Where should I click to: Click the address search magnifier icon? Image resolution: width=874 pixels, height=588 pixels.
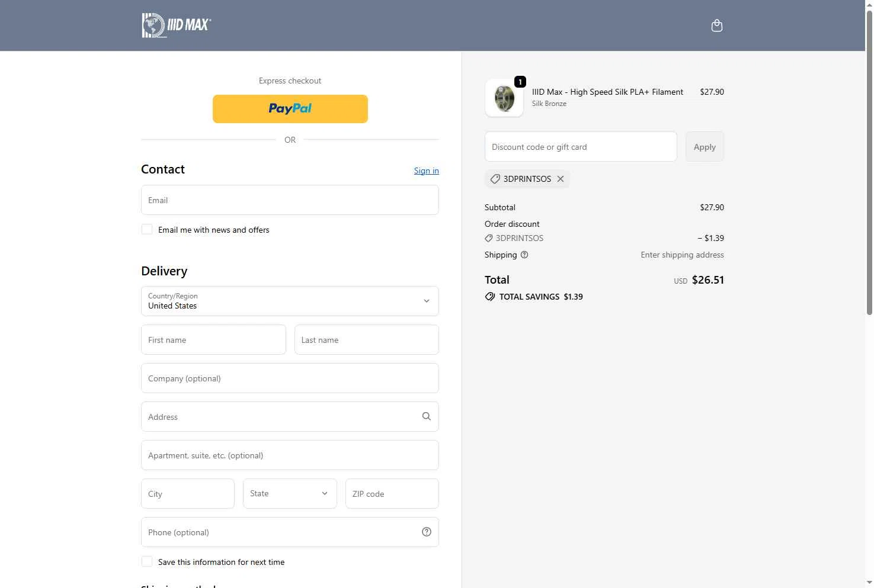click(426, 416)
